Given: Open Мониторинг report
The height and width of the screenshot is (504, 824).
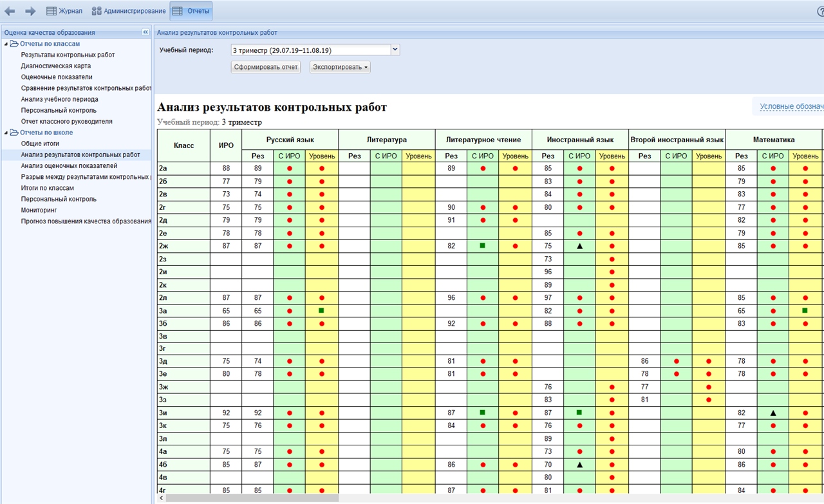Looking at the screenshot, I should pyautogui.click(x=39, y=210).
